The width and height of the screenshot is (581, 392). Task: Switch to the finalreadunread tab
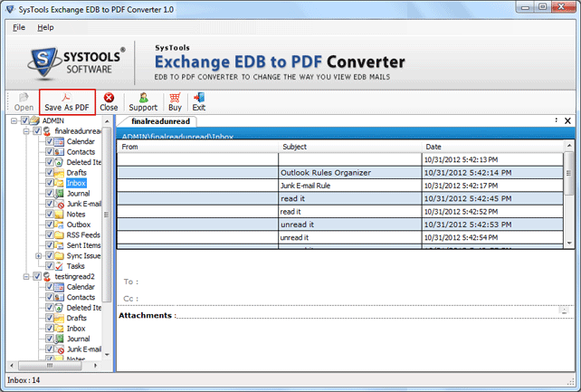[160, 121]
